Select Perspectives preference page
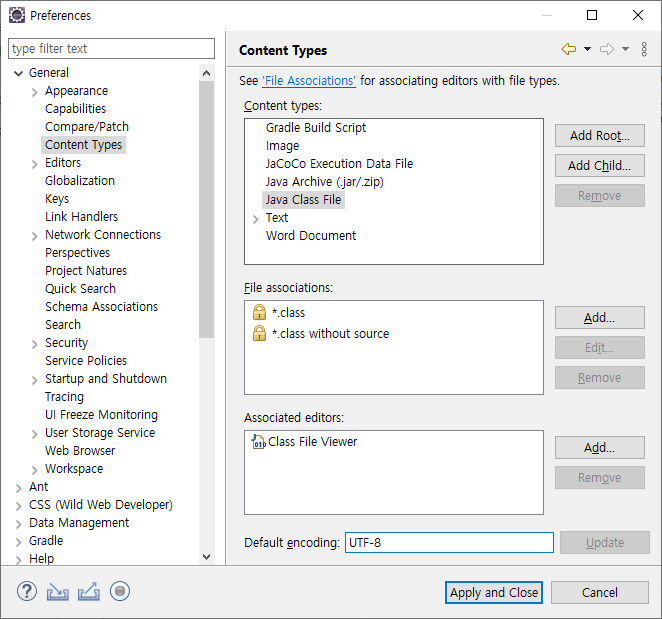662x619 pixels. pyautogui.click(x=77, y=252)
